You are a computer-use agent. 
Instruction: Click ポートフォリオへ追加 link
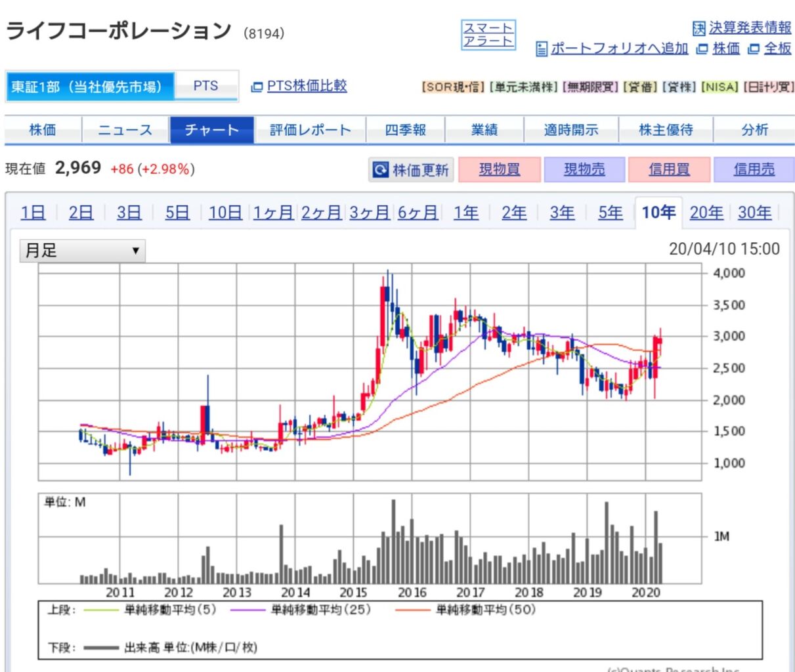[x=619, y=49]
